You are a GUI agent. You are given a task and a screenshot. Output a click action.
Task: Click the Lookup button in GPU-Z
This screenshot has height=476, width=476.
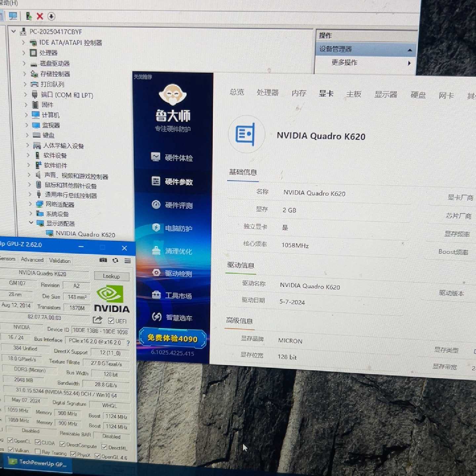pos(111,276)
